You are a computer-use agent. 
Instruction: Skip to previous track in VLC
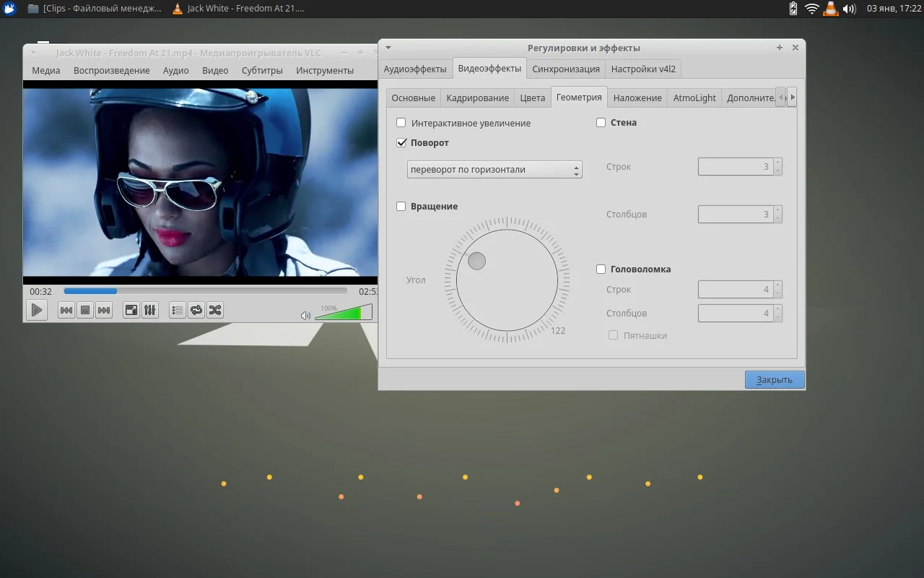(x=66, y=310)
